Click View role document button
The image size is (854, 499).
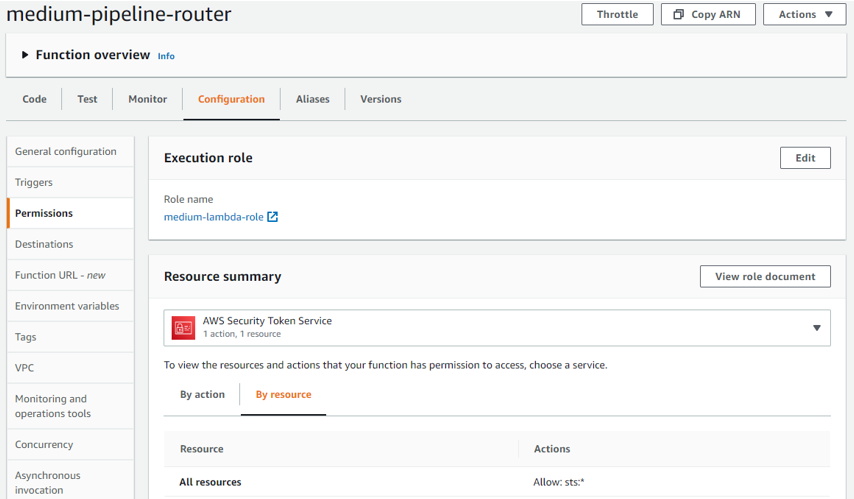pyautogui.click(x=765, y=277)
